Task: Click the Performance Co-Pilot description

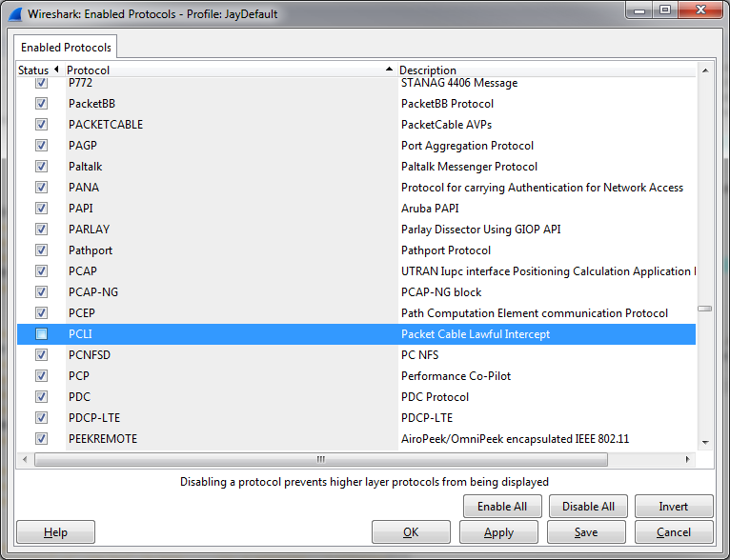Action: click(x=456, y=376)
